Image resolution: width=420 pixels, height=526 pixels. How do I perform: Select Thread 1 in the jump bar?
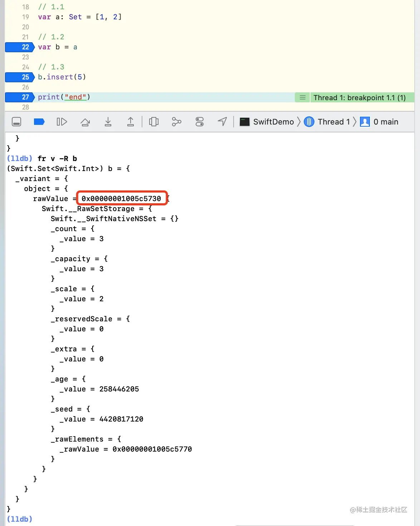327,122
